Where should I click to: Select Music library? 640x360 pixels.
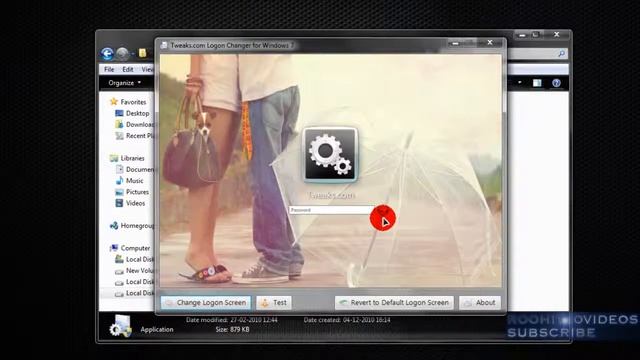click(134, 180)
